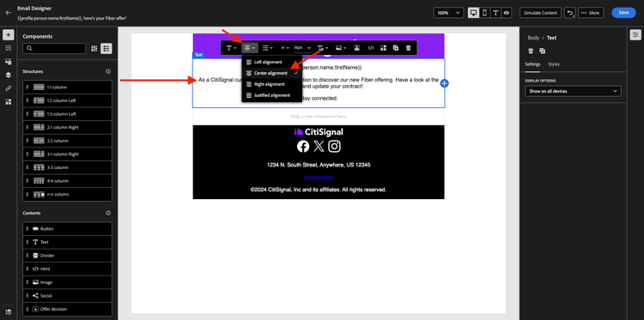Select the Image content component

[67, 282]
